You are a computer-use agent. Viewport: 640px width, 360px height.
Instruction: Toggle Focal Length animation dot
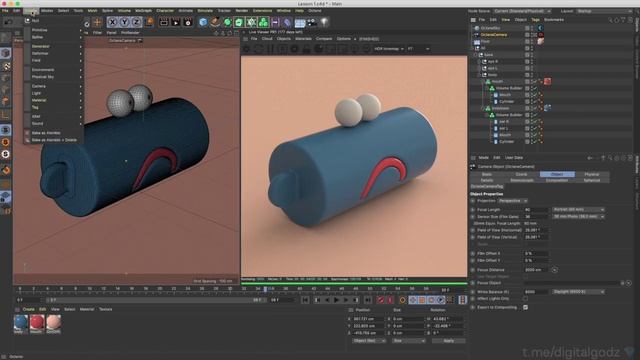[x=473, y=210]
